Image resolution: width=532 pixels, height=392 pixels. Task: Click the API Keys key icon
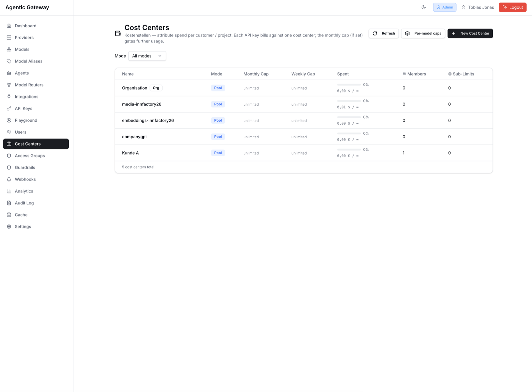(9, 108)
